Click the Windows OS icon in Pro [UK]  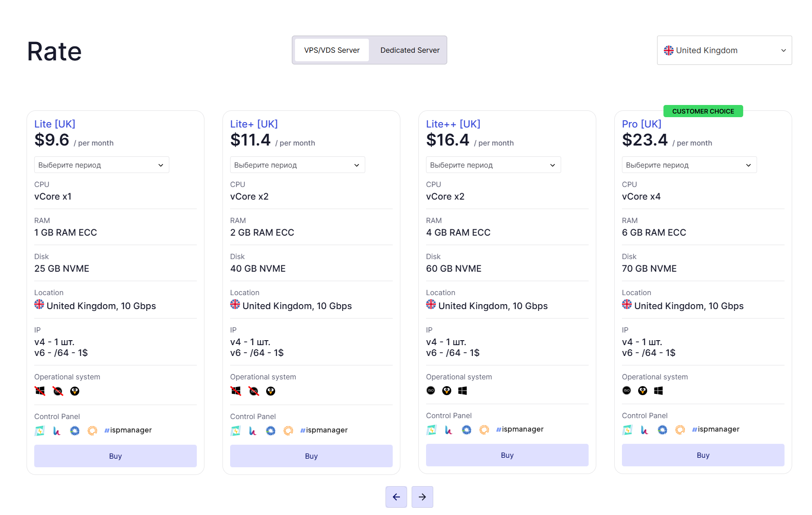[659, 391]
